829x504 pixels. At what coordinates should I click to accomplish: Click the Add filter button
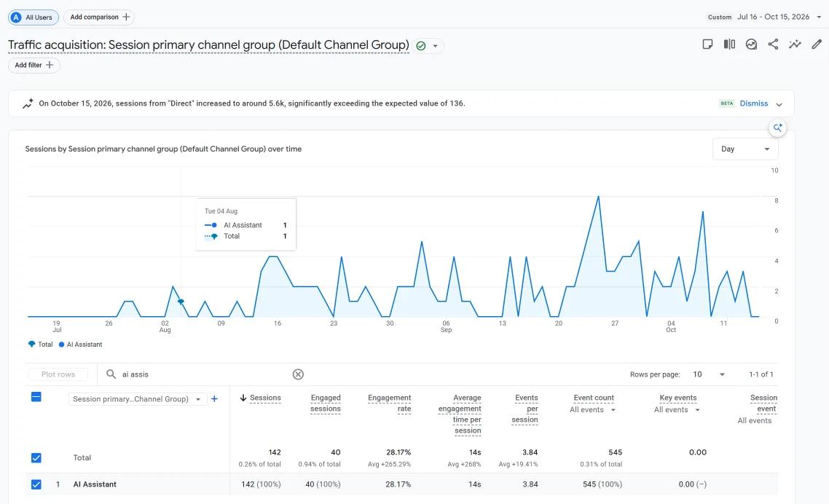(x=34, y=65)
